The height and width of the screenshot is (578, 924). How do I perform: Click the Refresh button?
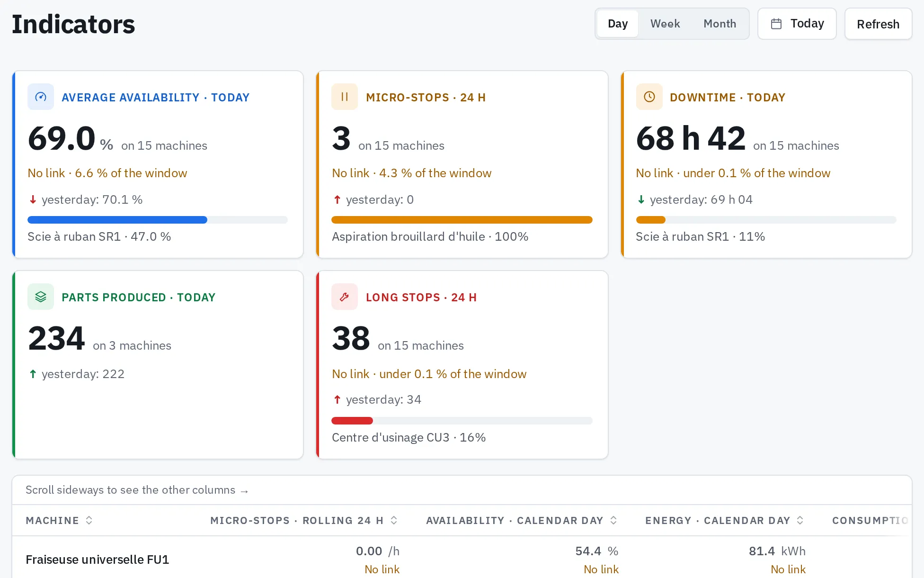pyautogui.click(x=878, y=24)
